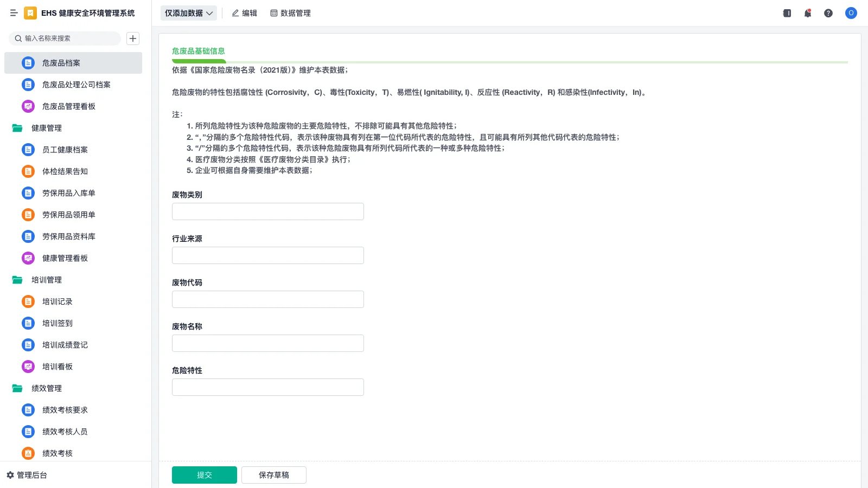Click the 保存草稿 button
This screenshot has height=488, width=868.
click(273, 474)
